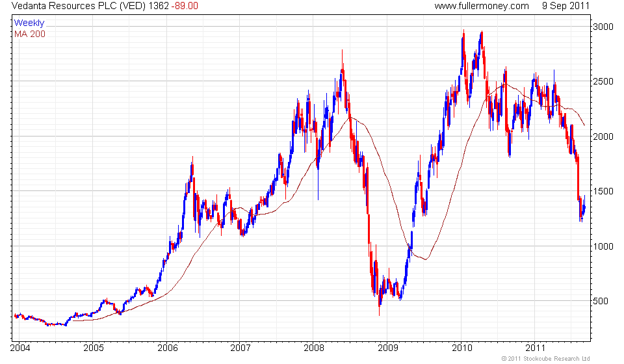624x364 pixels.
Task: Click the 2000 y-axis label
Action: pyautogui.click(x=603, y=136)
